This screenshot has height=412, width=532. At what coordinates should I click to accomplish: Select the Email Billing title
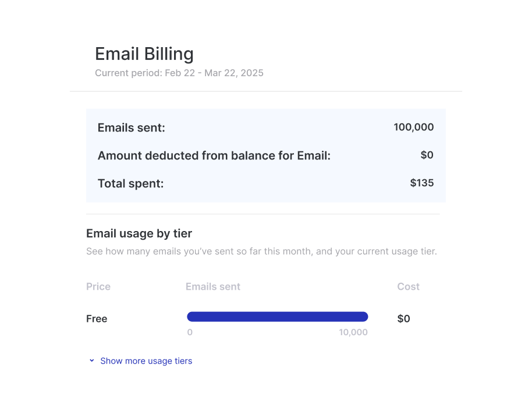pos(144,54)
